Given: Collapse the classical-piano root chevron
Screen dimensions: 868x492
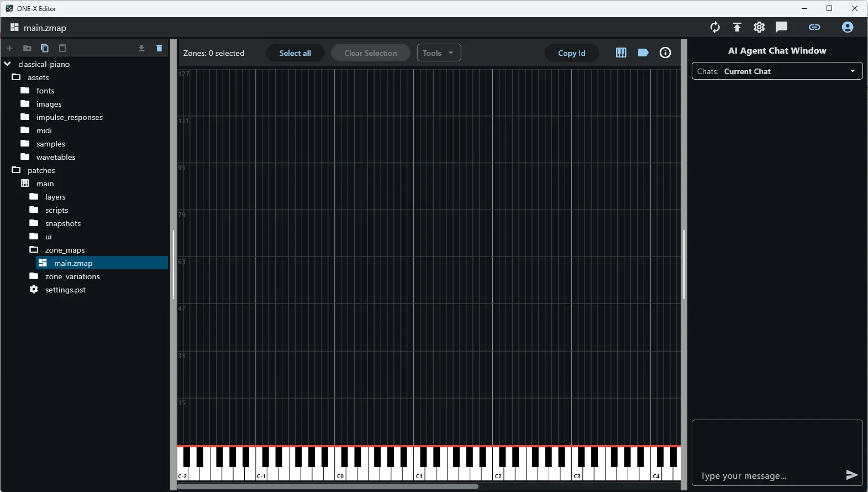Looking at the screenshot, I should [7, 64].
